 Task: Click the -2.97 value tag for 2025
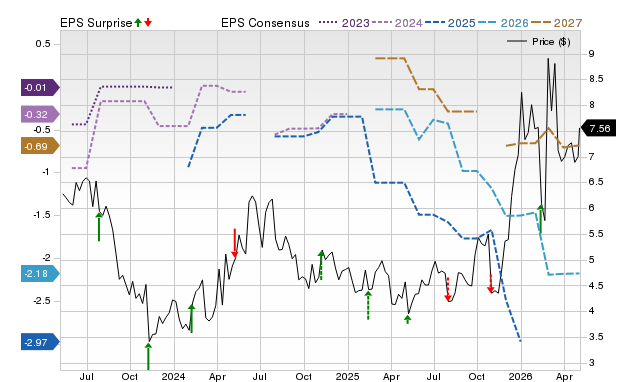click(40, 342)
